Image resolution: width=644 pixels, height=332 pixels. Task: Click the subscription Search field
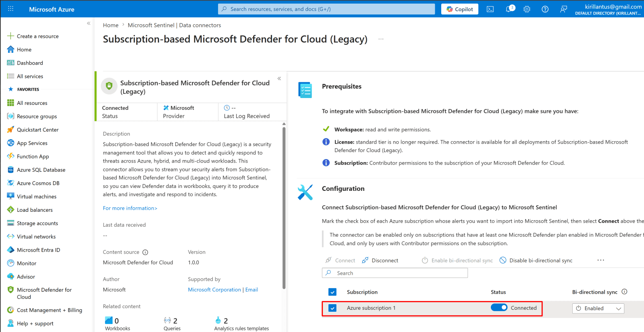(395, 273)
